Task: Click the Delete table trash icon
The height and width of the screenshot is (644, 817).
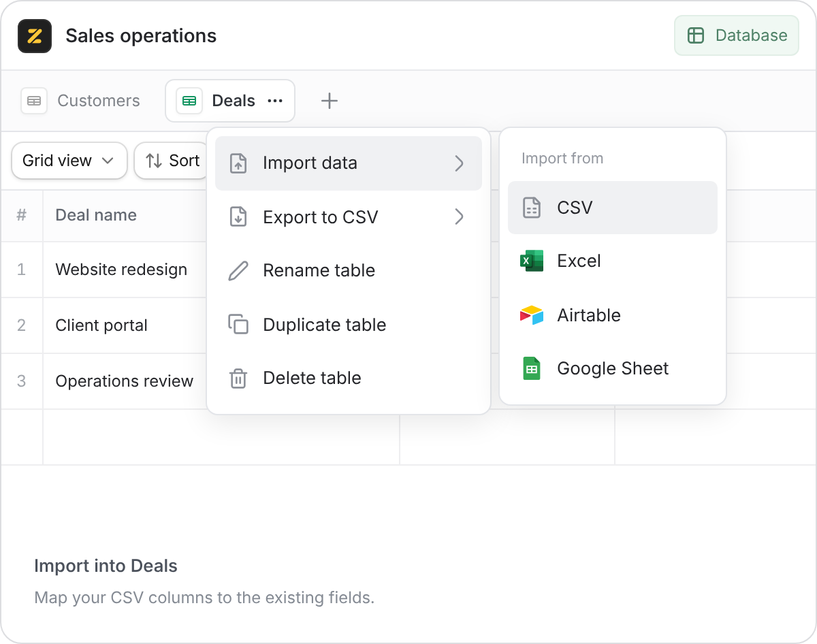Action: pyautogui.click(x=238, y=378)
